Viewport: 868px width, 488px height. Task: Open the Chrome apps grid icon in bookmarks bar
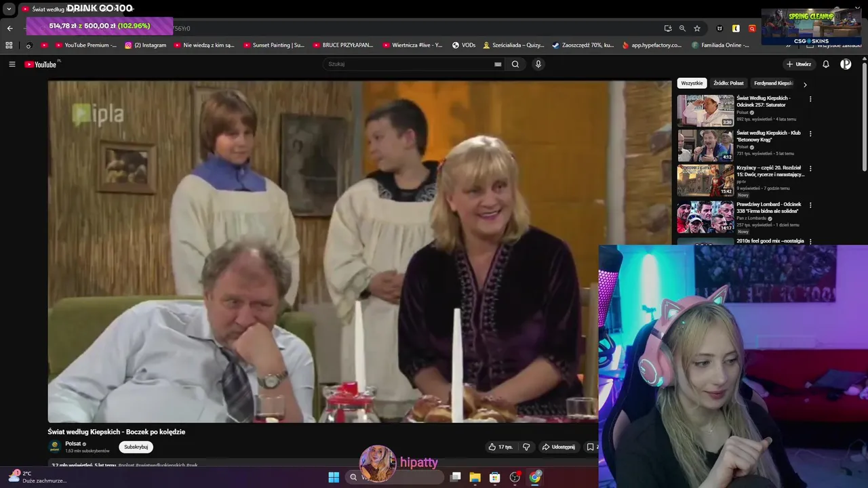coord(9,45)
